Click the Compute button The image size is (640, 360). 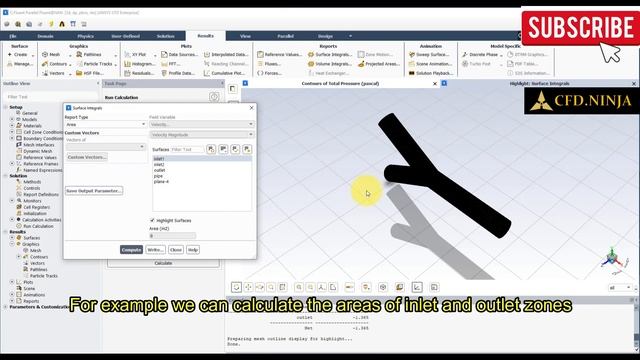pyautogui.click(x=131, y=250)
